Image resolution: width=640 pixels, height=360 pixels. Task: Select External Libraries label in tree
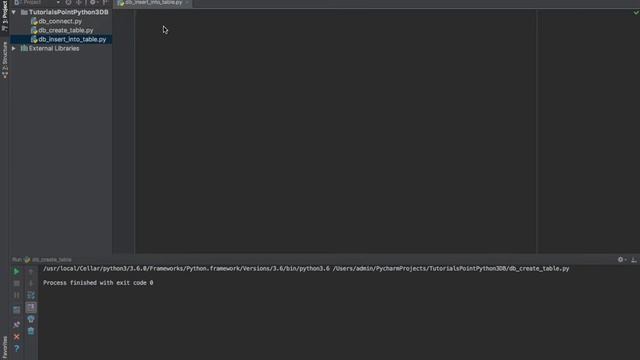pyautogui.click(x=54, y=49)
